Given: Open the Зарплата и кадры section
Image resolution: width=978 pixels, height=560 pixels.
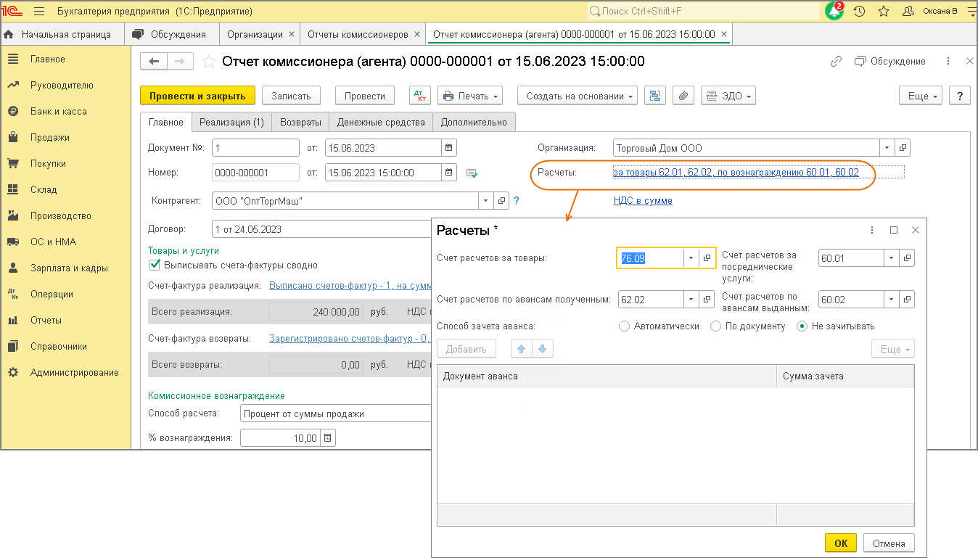Looking at the screenshot, I should tap(69, 268).
